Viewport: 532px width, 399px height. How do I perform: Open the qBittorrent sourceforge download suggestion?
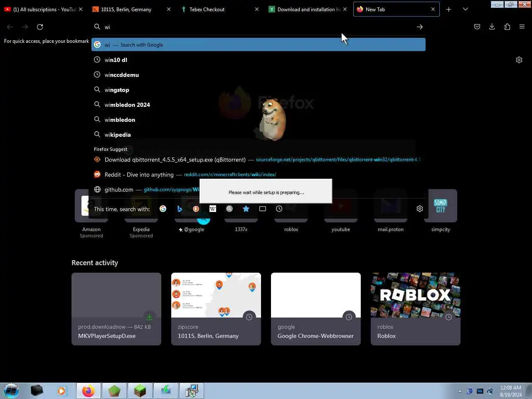click(x=259, y=160)
